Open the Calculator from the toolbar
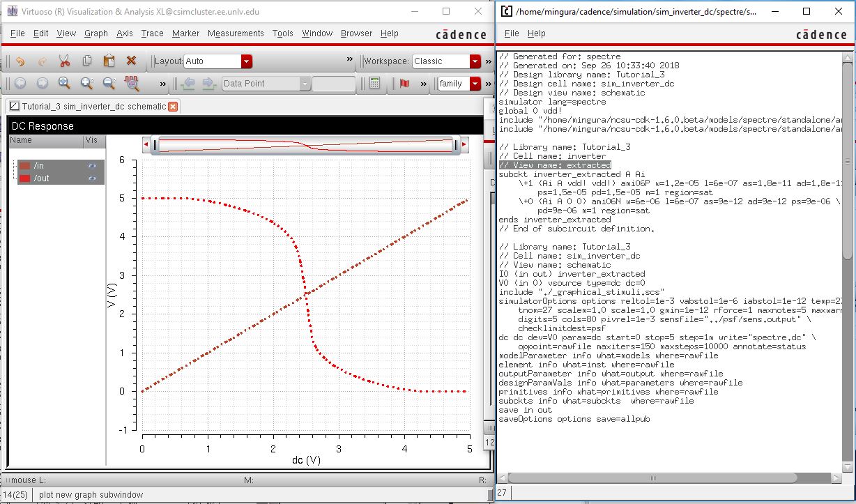The width and height of the screenshot is (856, 504). click(374, 84)
